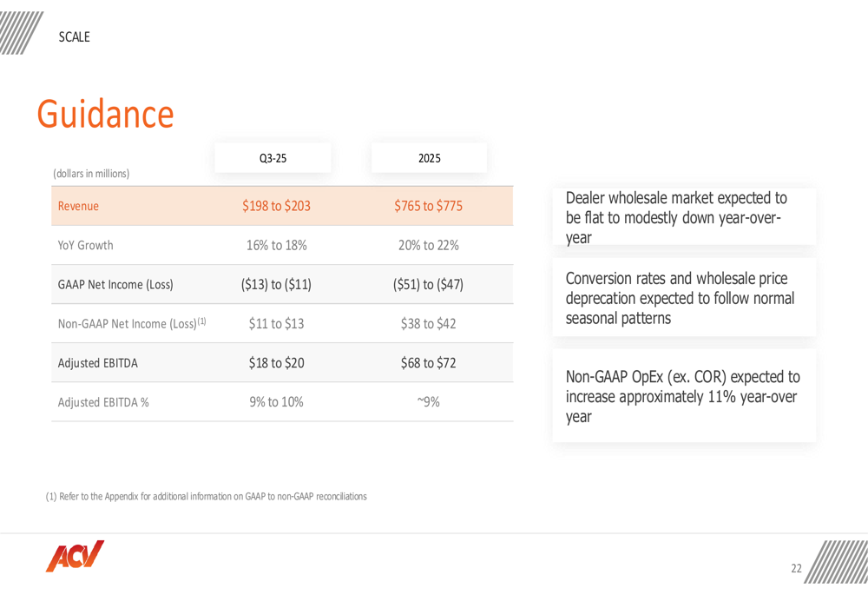Click the page number 22

coord(796,568)
